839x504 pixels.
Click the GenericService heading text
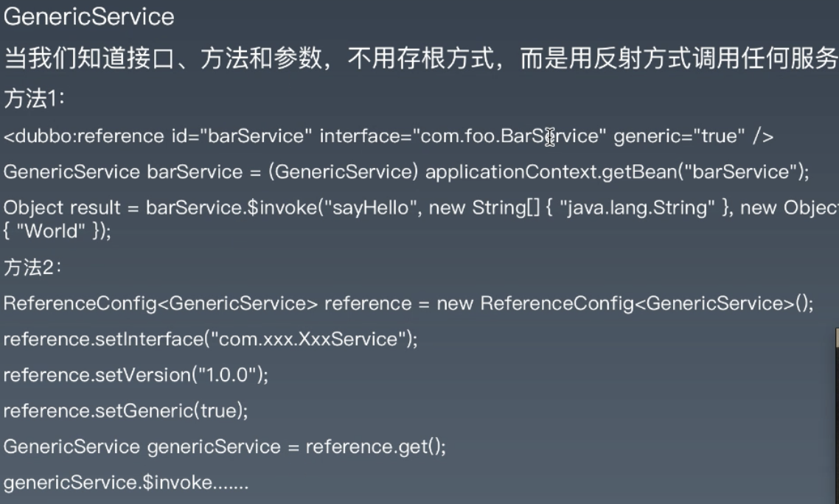pos(88,17)
